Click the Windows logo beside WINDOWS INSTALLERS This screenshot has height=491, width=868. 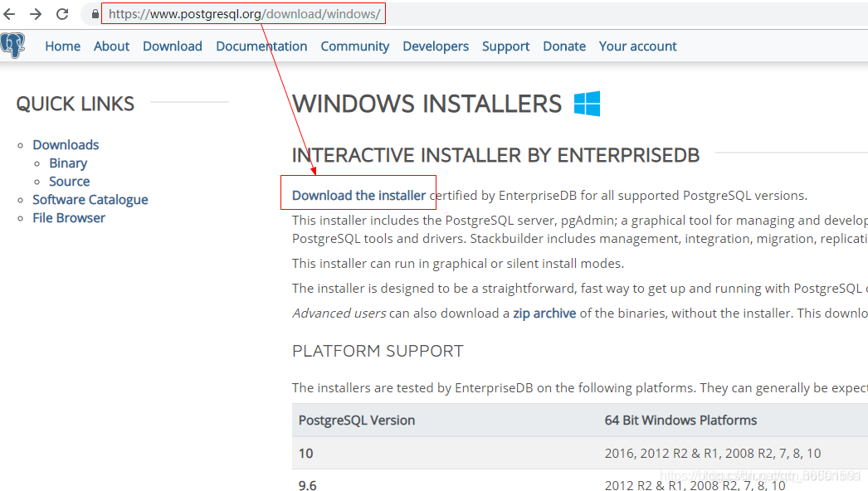pos(588,104)
